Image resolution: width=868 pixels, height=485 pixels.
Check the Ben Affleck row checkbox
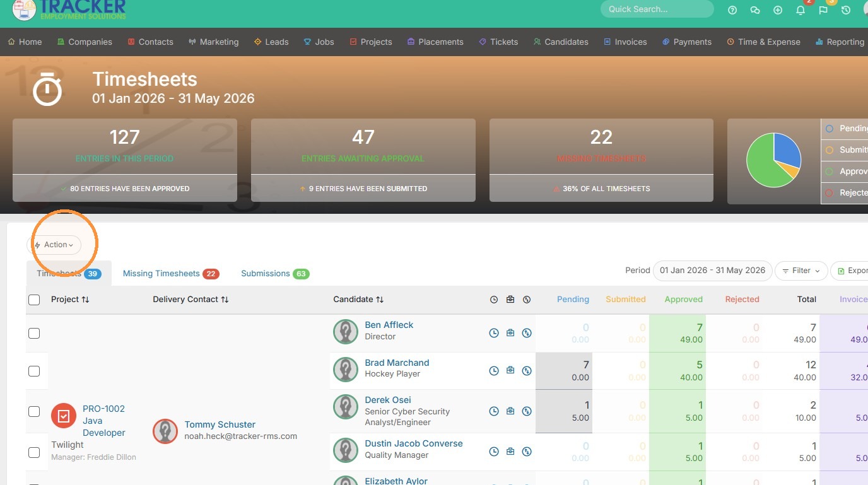34,333
